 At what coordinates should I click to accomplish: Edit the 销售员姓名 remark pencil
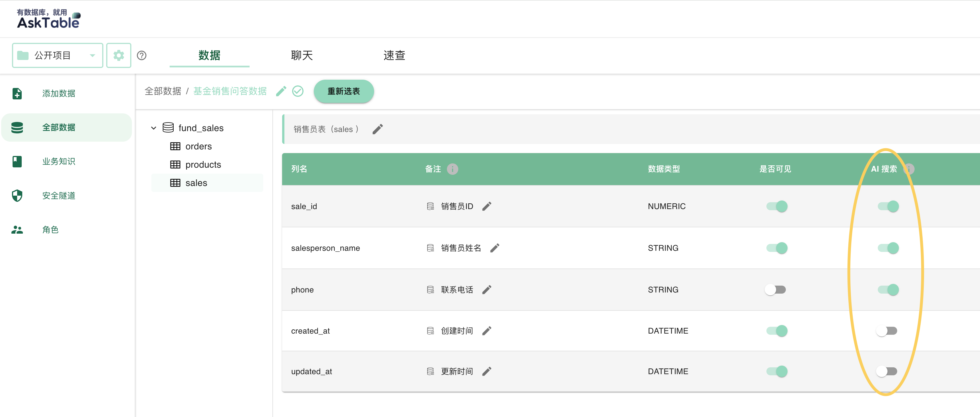coord(495,248)
